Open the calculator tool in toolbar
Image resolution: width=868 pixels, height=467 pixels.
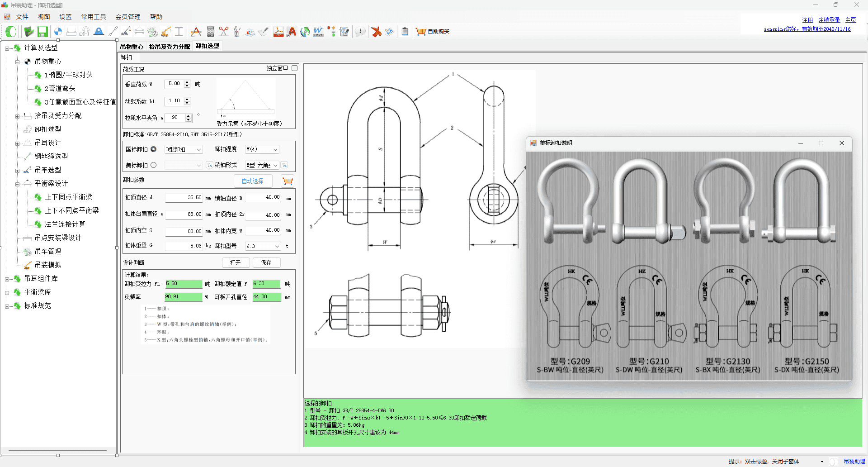pyautogui.click(x=210, y=32)
